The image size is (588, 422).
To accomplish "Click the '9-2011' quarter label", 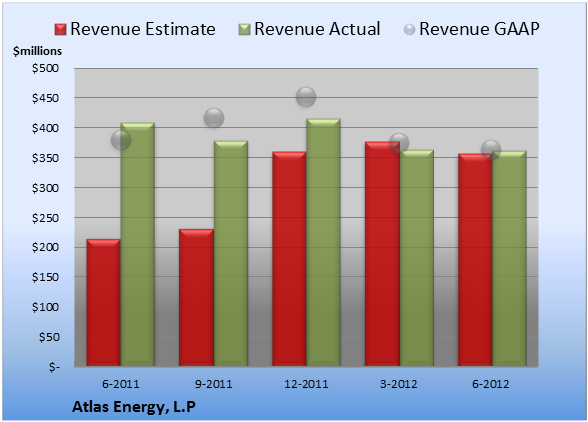I will click(x=213, y=384).
